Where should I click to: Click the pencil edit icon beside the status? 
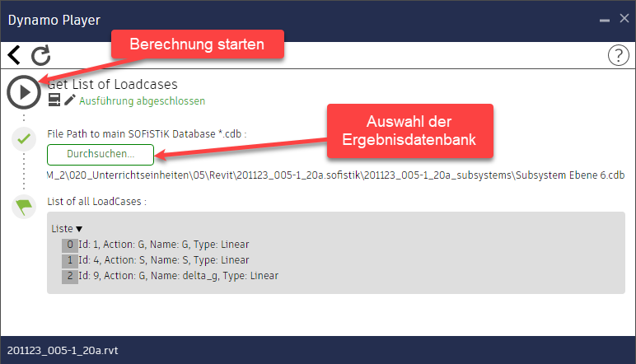click(69, 100)
